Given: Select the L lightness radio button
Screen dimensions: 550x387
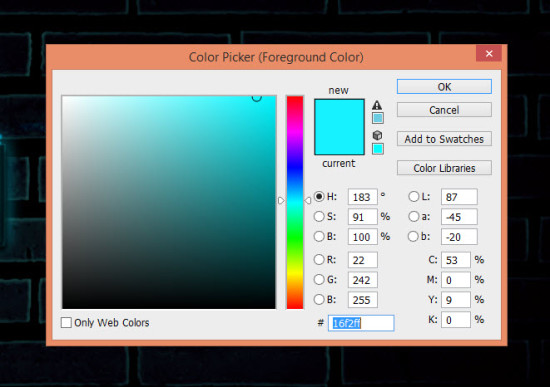Looking at the screenshot, I should tap(414, 196).
